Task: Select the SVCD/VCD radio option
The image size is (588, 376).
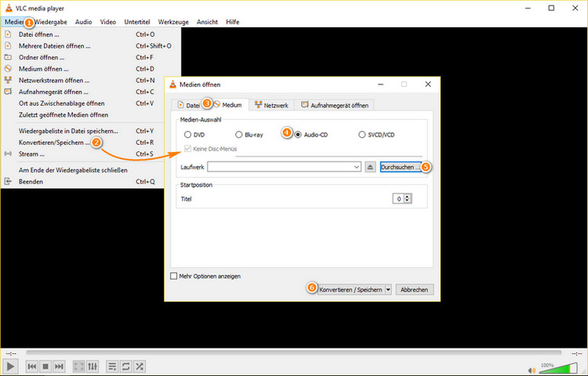Action: pos(361,135)
